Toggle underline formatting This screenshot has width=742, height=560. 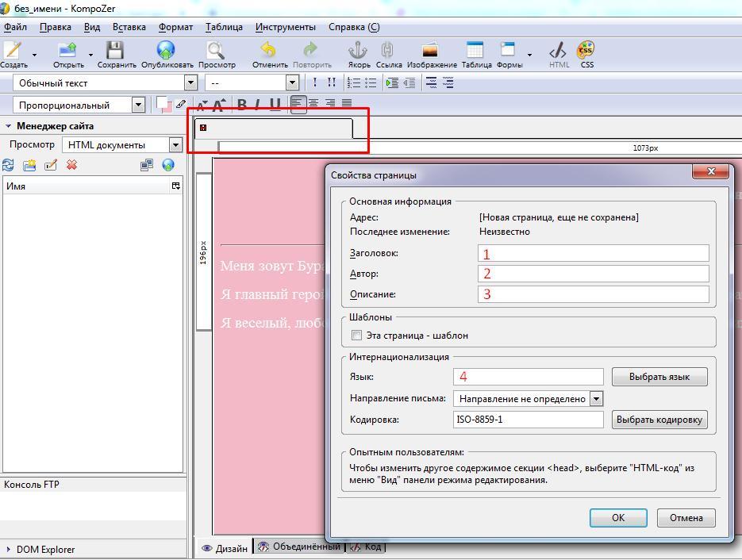click(275, 105)
